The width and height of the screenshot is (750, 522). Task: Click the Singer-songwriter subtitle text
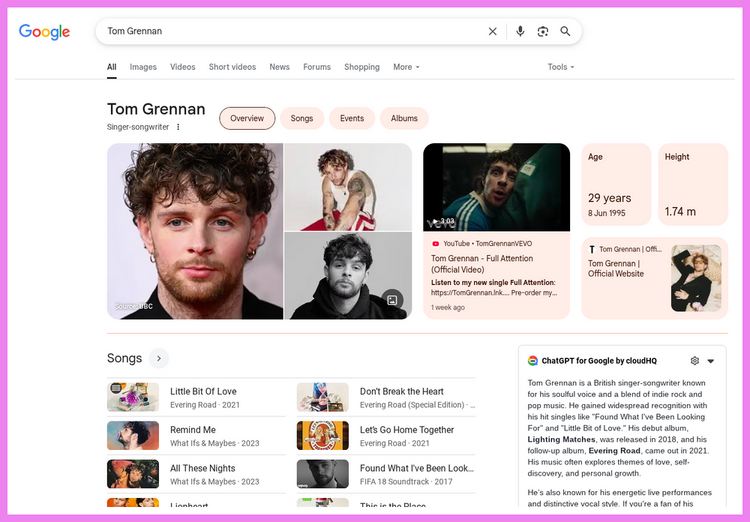138,127
